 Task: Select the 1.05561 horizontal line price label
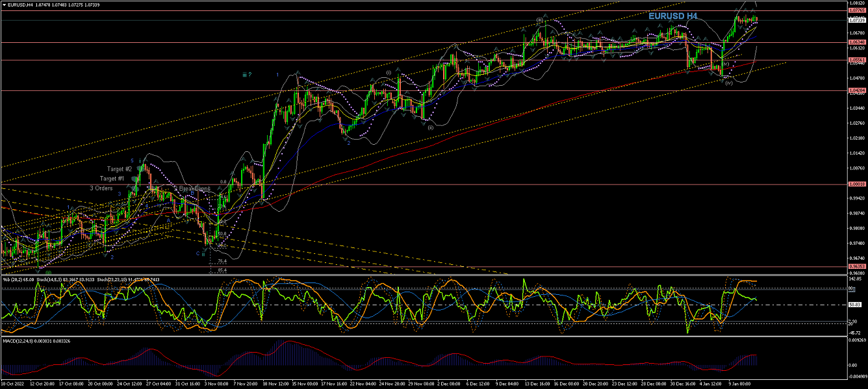pos(858,60)
